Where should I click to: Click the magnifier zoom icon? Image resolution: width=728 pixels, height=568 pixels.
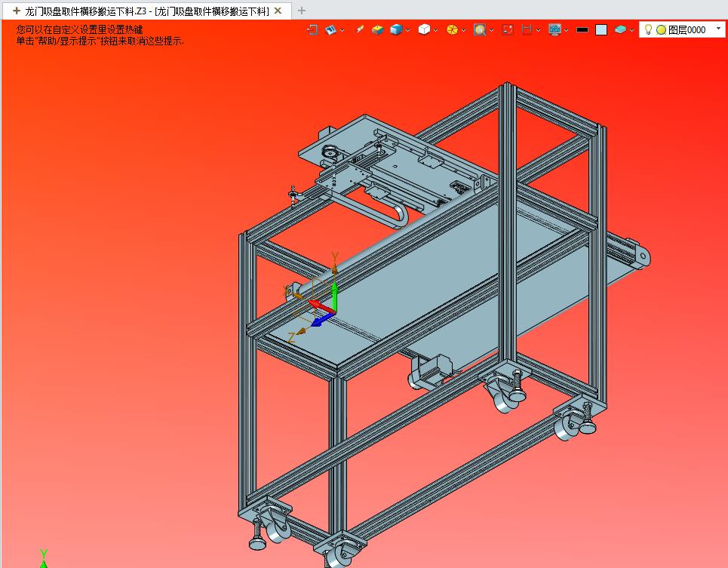(x=479, y=29)
